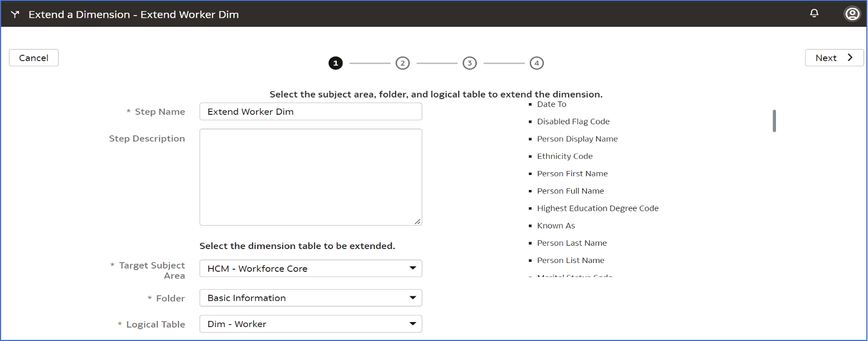Viewport: 868px width, 341px height.
Task: Click the Ethnicity Code list entry
Action: click(x=565, y=156)
